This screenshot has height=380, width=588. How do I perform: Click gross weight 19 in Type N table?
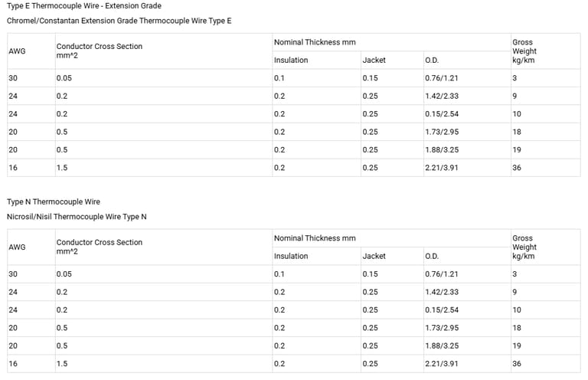(517, 346)
